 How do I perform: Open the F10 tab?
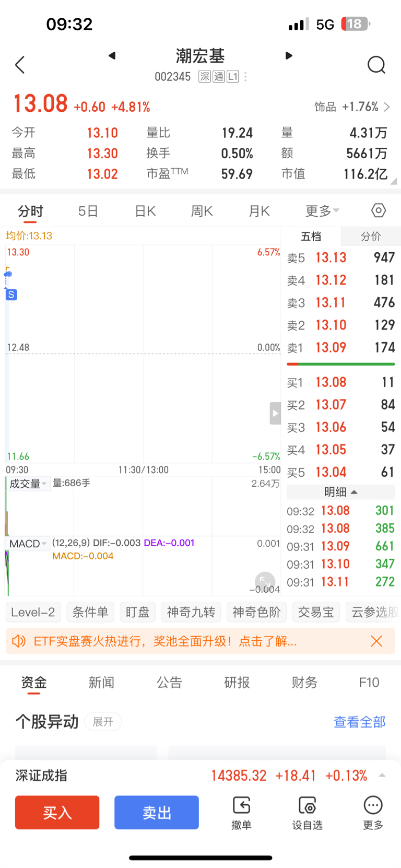coord(369,683)
